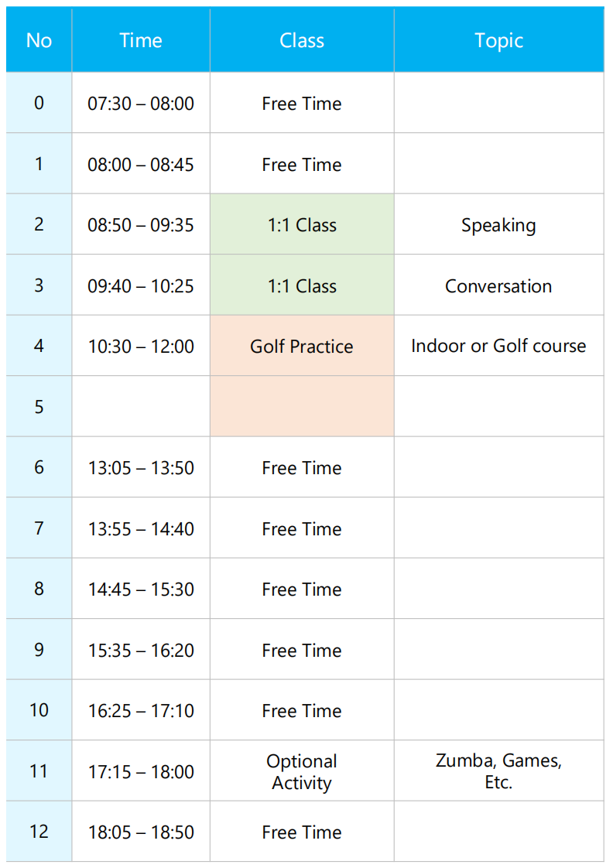Select the 09:40 – 10:25 time cell
613x868 pixels.
[141, 286]
